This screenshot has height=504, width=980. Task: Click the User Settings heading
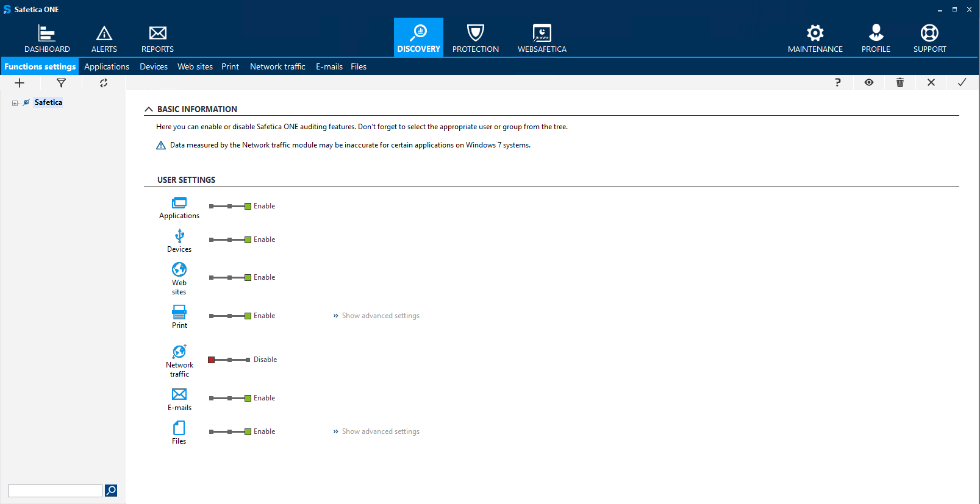186,180
